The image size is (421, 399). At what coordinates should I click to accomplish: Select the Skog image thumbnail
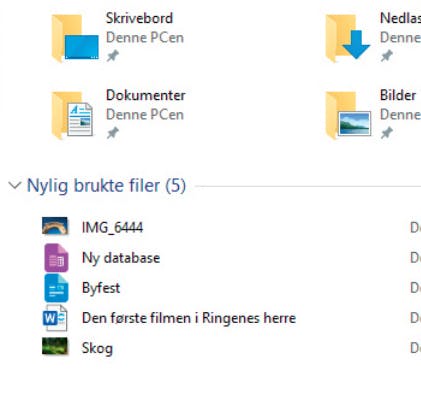click(x=55, y=346)
